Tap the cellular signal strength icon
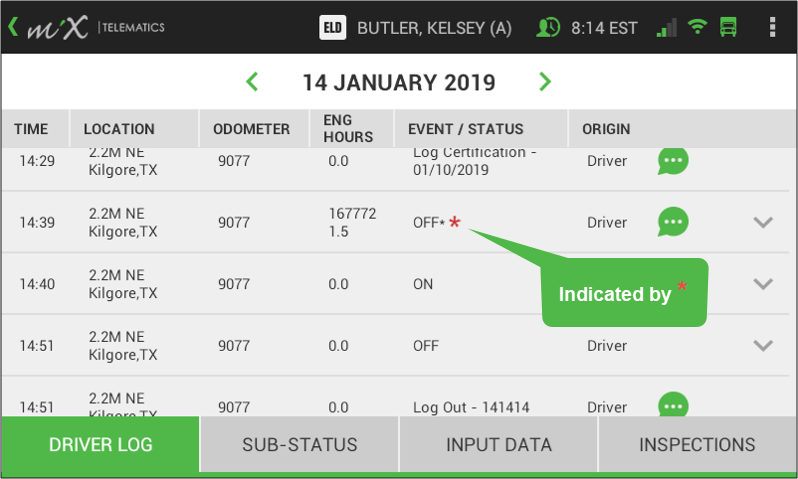798x479 pixels. coord(667,27)
